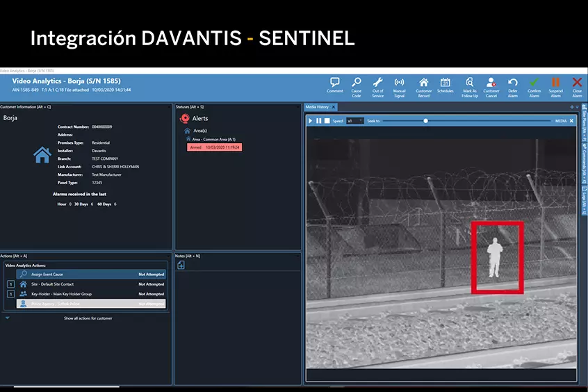Click the Police Agency officer icon
This screenshot has height=392, width=588.
tap(23, 304)
